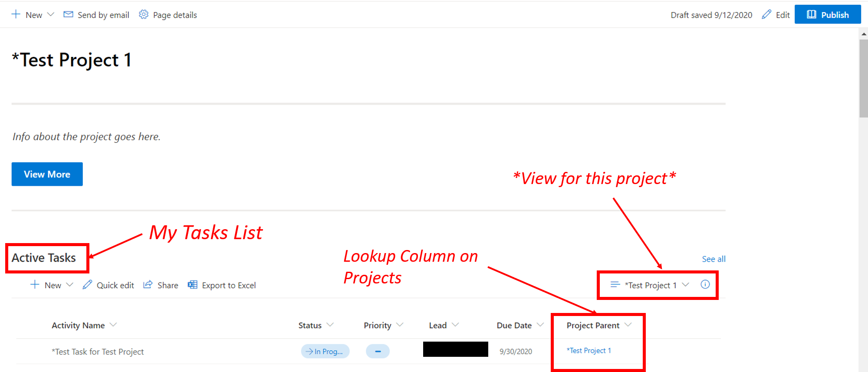Click the Quick edit label
The height and width of the screenshot is (372, 868).
(x=115, y=285)
